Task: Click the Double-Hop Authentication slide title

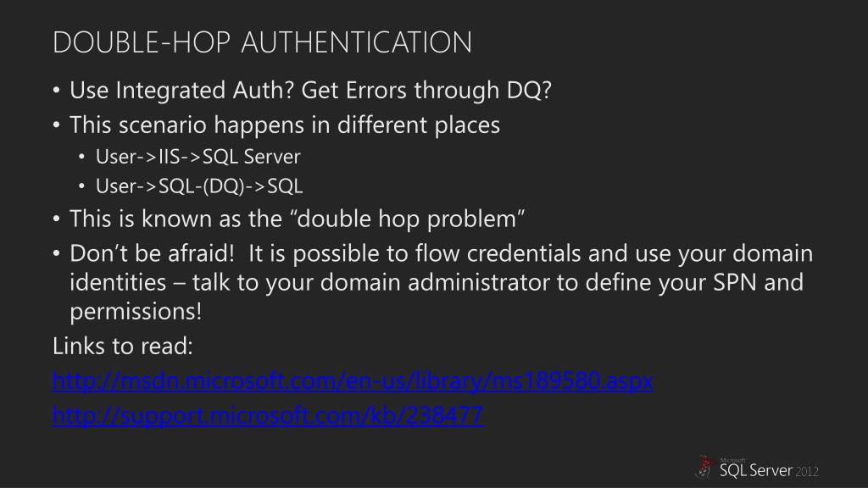Action: (x=263, y=42)
